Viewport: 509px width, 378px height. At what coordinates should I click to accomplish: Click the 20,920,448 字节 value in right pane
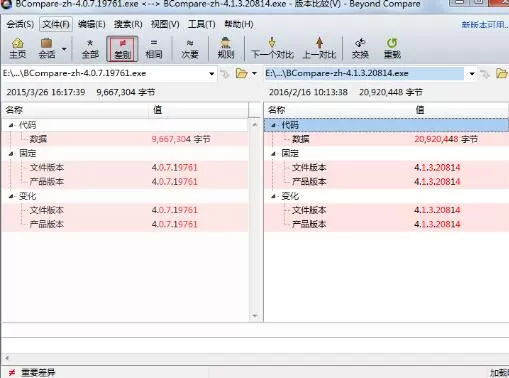point(446,139)
